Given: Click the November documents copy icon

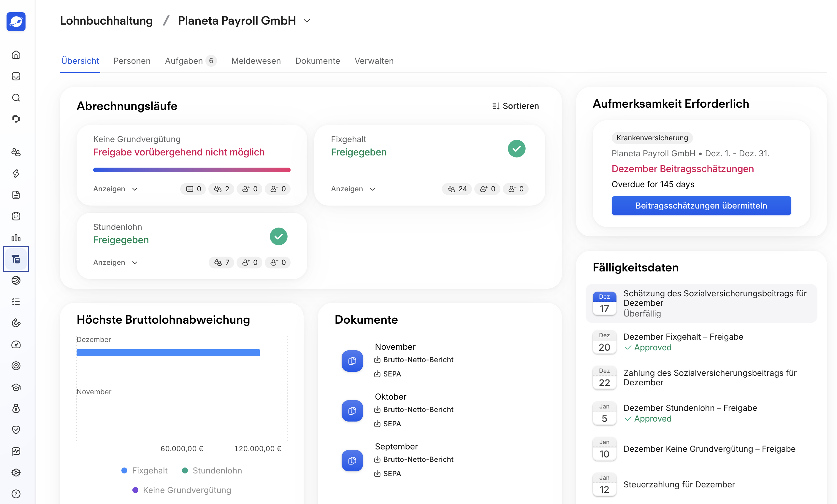Looking at the screenshot, I should point(352,361).
